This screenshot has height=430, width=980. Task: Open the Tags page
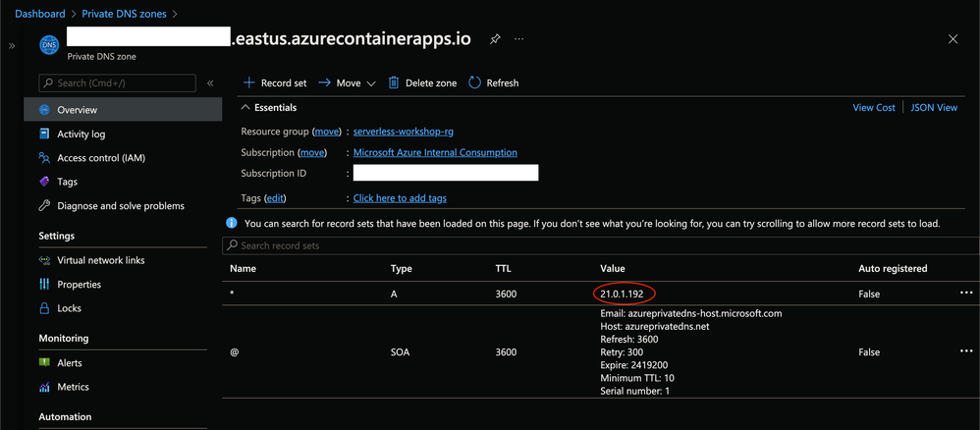pyautogui.click(x=68, y=182)
